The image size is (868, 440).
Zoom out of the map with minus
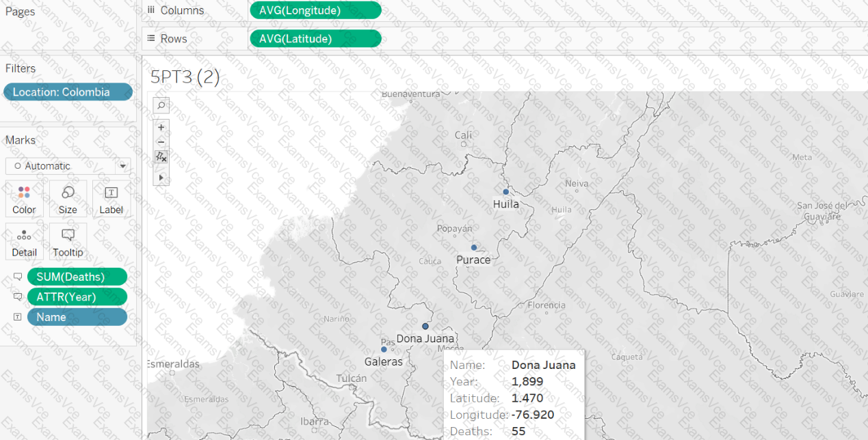pos(161,142)
